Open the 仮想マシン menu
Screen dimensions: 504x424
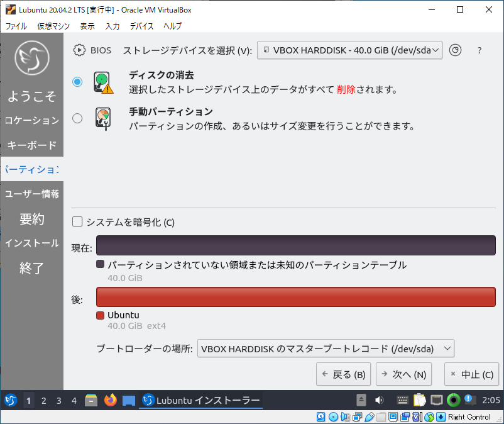(x=53, y=26)
